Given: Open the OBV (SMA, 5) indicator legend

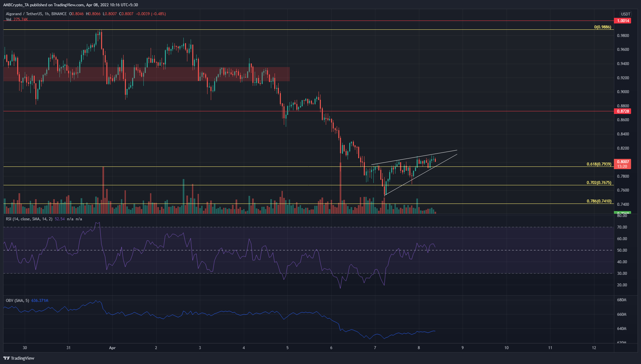Looking at the screenshot, I should 18,301.
